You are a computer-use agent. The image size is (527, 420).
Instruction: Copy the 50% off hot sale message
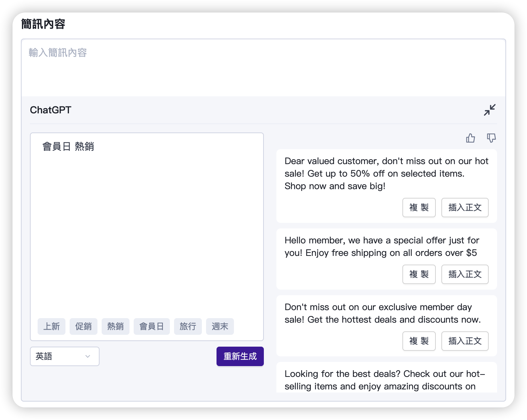(419, 208)
